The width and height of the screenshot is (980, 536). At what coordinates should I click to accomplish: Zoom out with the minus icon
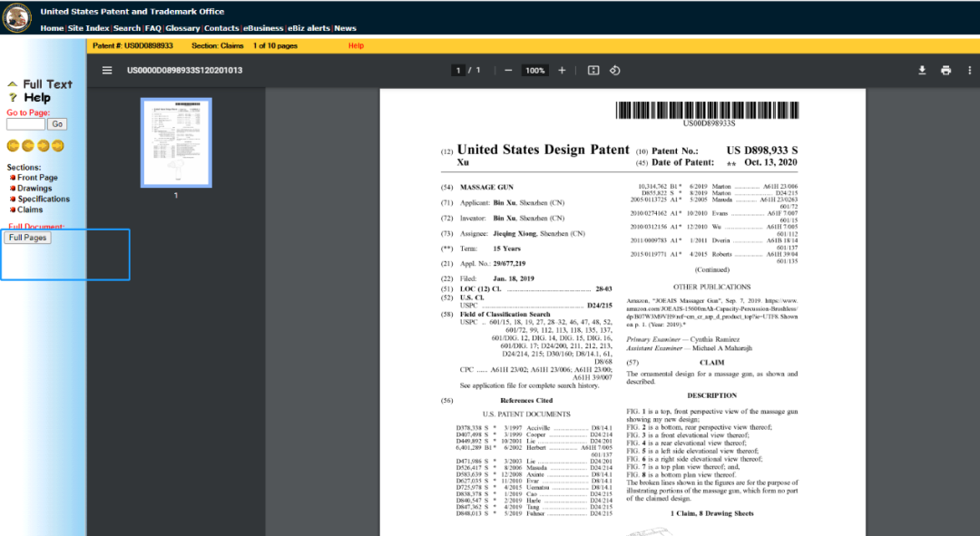coord(508,71)
